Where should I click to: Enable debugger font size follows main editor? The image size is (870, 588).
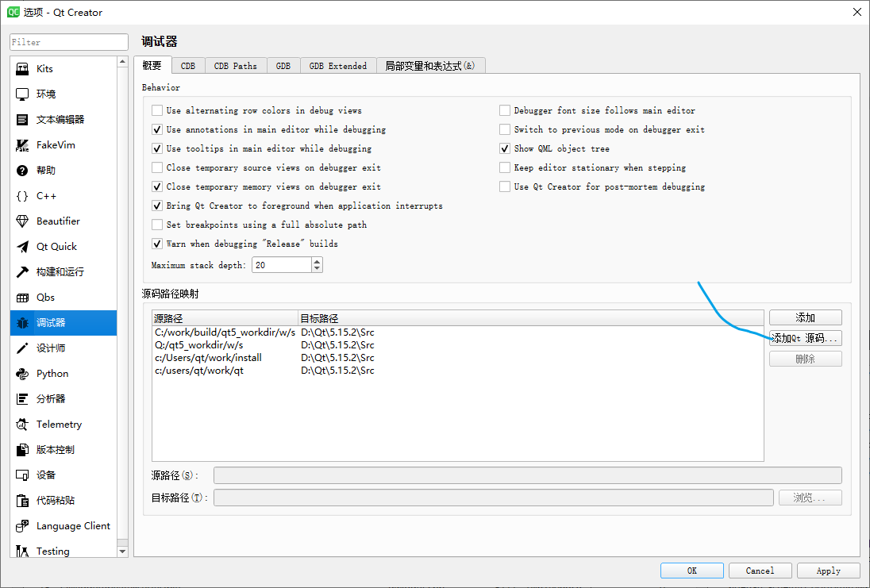coord(504,110)
